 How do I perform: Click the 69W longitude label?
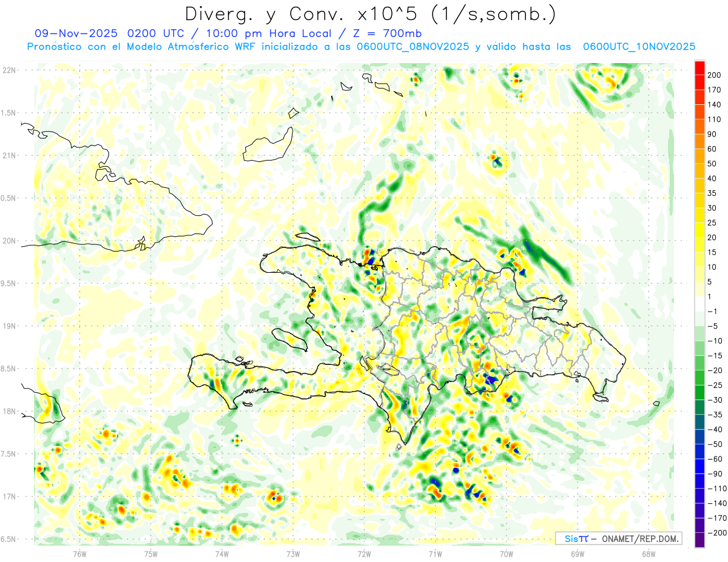(578, 554)
